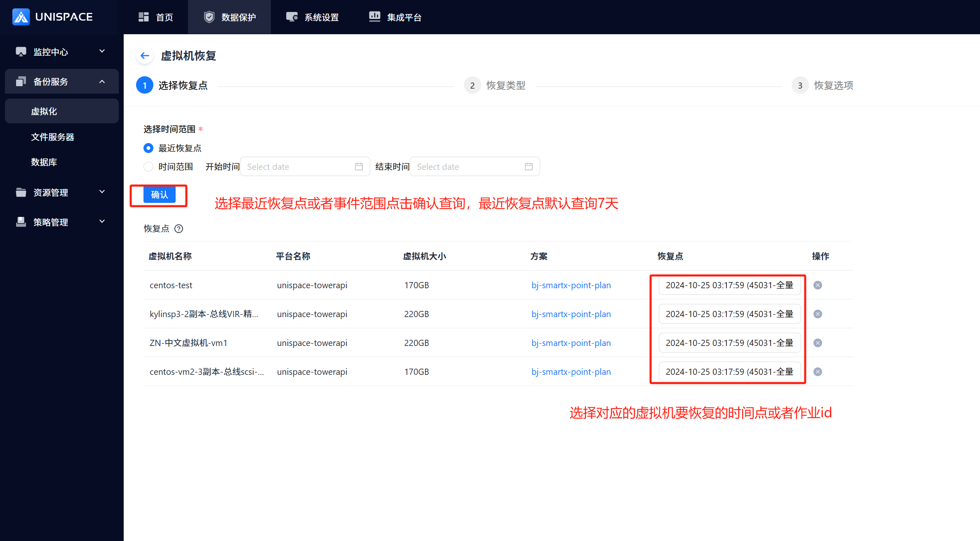Open bj-smartx-point-plan link for centos-vm2-3副本
Screen dimensions: 980x541
[x=571, y=372]
